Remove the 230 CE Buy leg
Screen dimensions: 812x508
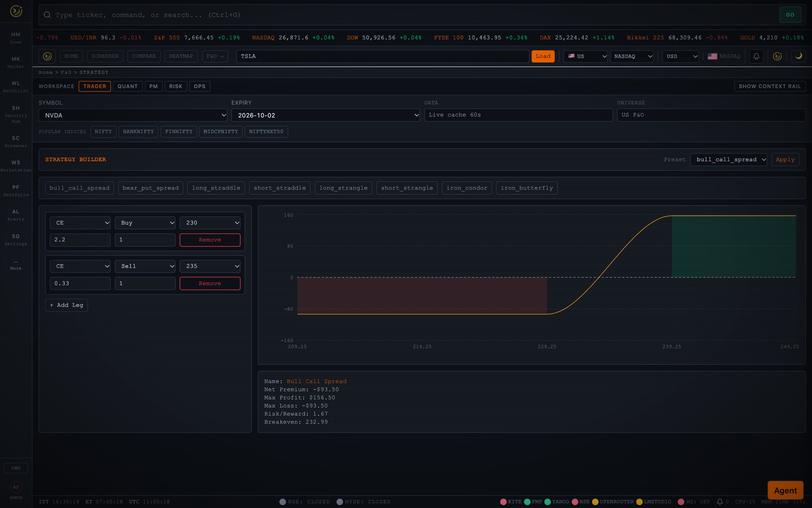coord(210,240)
